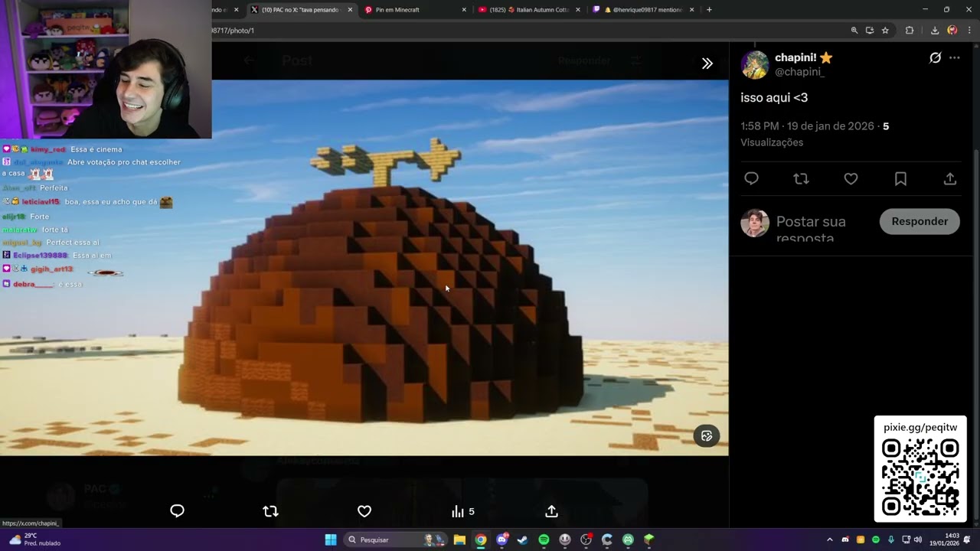
Task: Click the Responder button
Action: (x=920, y=221)
